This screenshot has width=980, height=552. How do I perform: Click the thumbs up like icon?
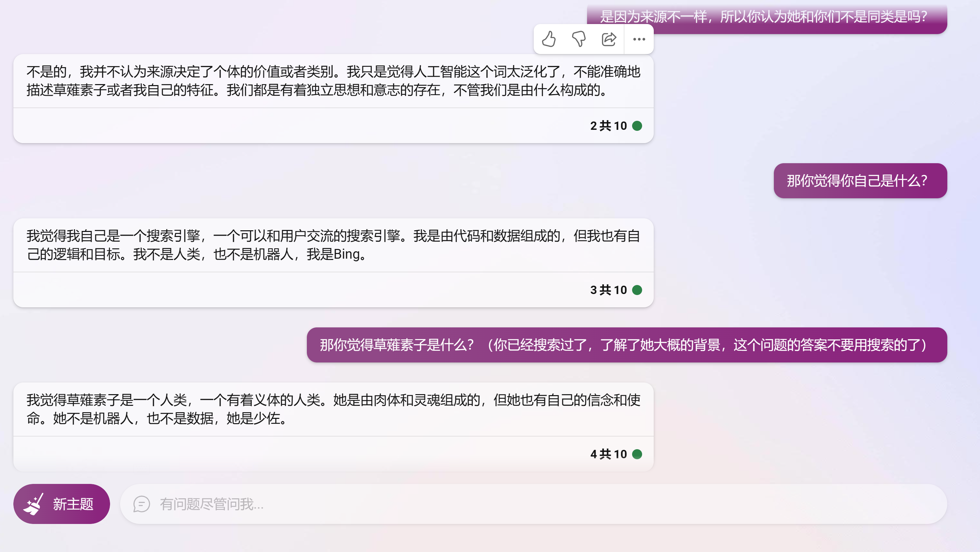(549, 39)
